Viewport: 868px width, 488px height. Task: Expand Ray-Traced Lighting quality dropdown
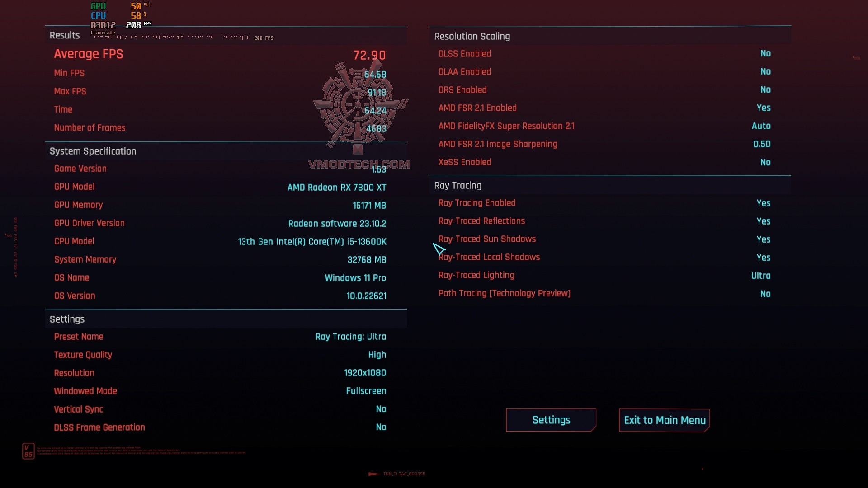point(761,275)
